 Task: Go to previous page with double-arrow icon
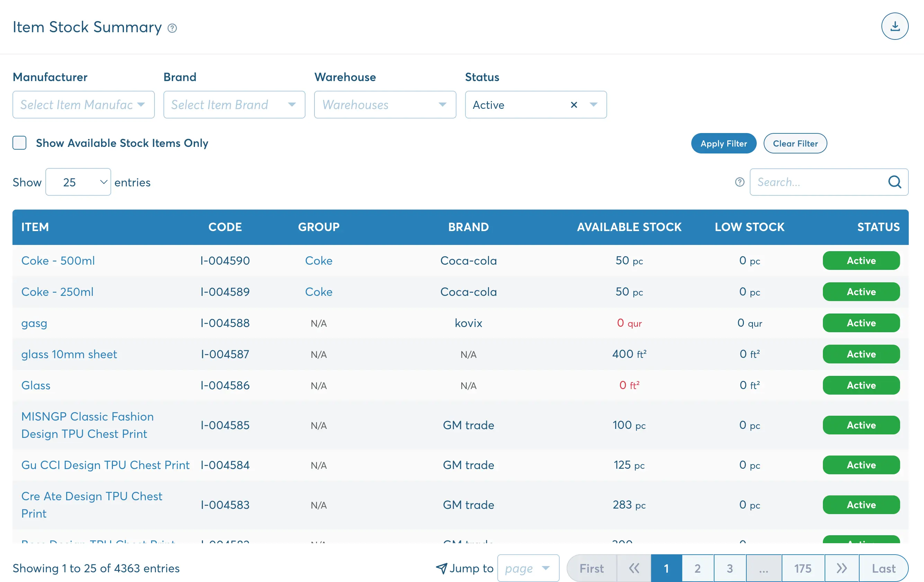tap(634, 568)
